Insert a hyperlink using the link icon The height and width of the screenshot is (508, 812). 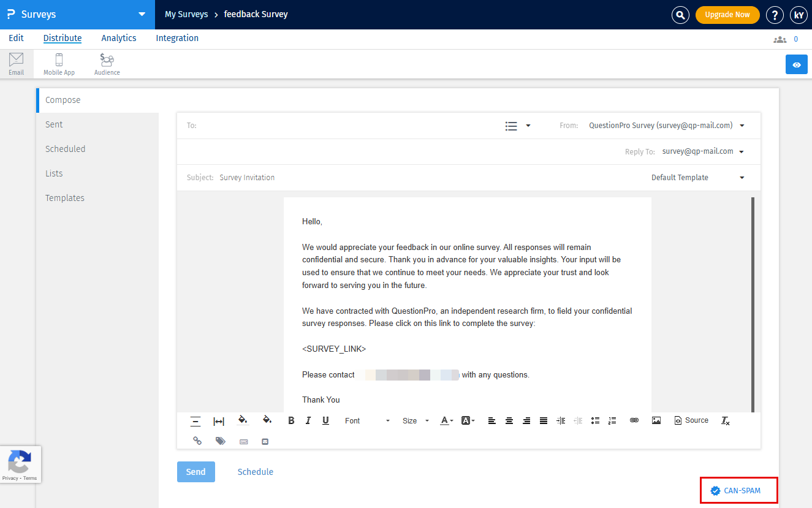coord(634,420)
